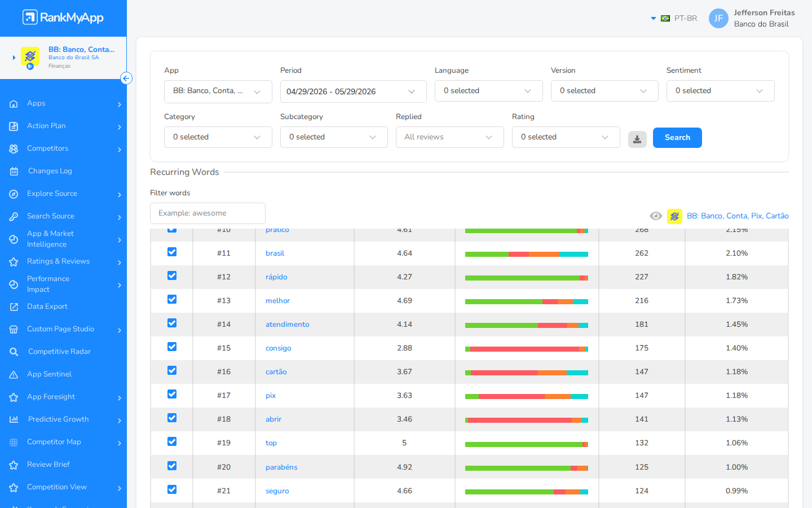Viewport: 812px width, 508px height.
Task: Open App Sentinel warning triangle icon
Action: 14,374
